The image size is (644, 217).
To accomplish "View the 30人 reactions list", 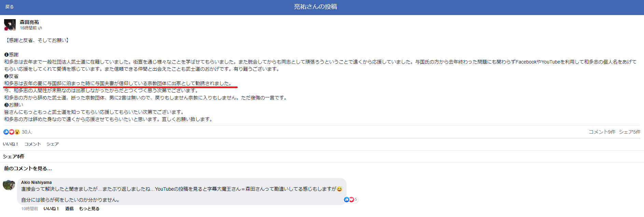I will tap(27, 132).
